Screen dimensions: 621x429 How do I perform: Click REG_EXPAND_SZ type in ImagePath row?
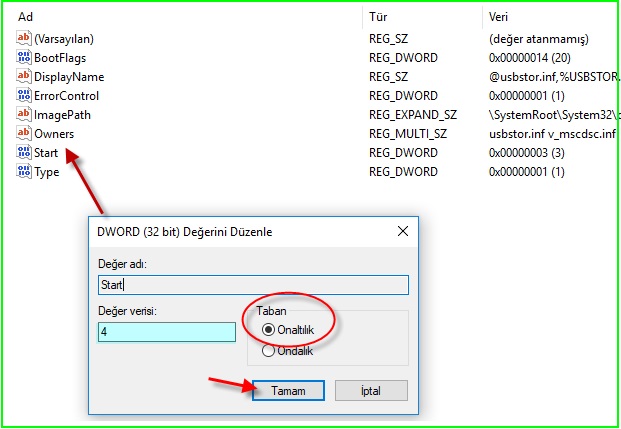tap(413, 115)
